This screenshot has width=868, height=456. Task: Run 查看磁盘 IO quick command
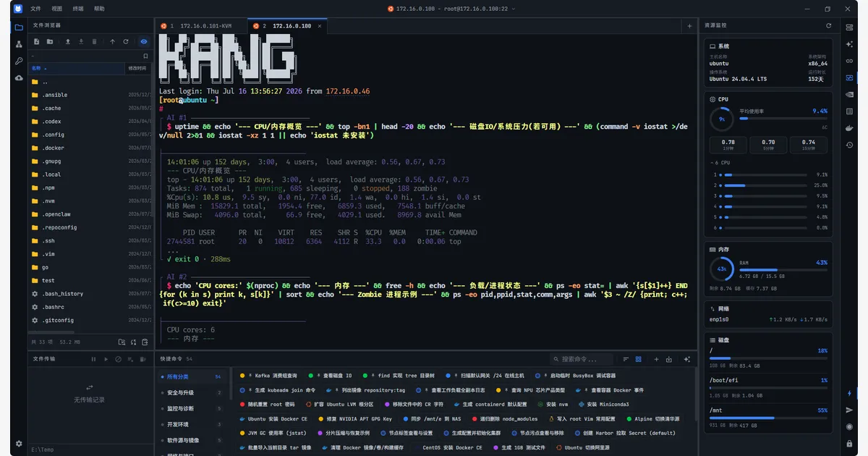click(x=330, y=376)
